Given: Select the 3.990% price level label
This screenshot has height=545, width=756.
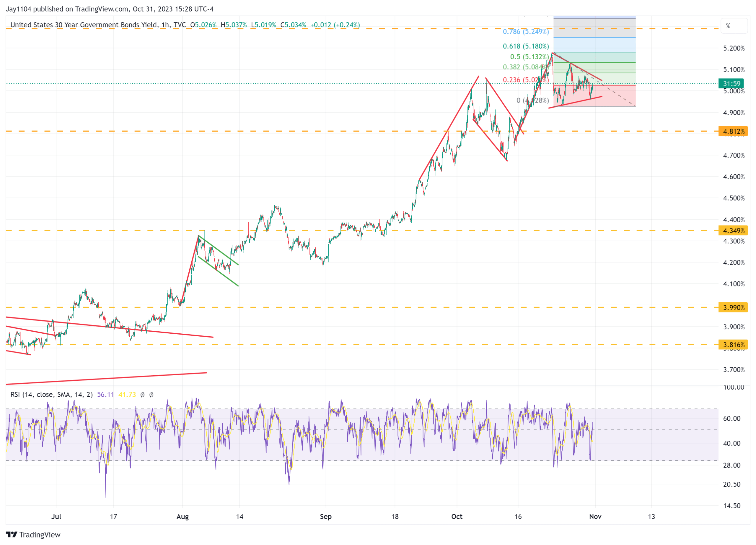Looking at the screenshot, I should pos(733,307).
